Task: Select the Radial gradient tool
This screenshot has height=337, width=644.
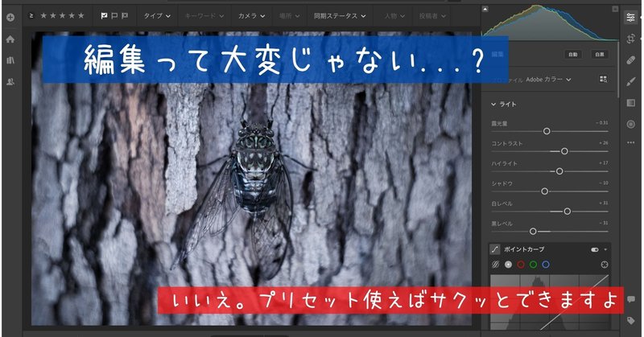Action: point(631,124)
